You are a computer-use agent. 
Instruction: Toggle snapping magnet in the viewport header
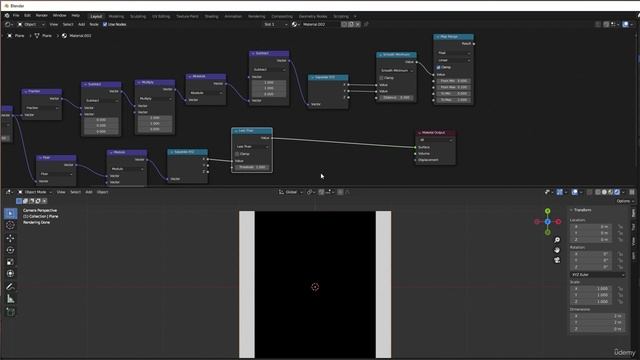click(322, 192)
